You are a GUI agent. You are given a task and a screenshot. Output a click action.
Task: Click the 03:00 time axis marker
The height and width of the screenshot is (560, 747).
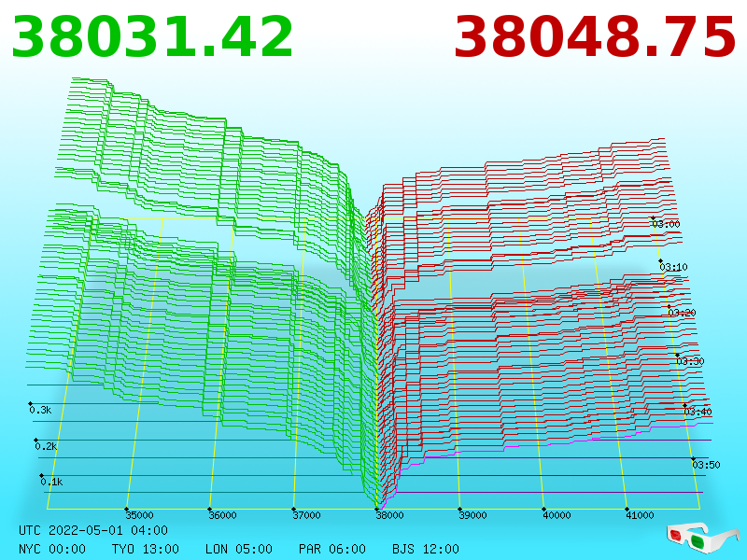pos(666,224)
